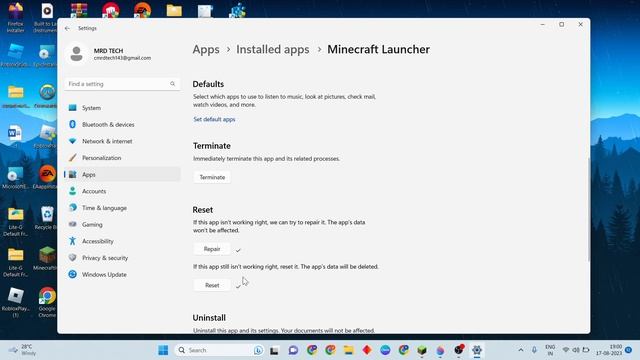This screenshot has width=640, height=360.
Task: Open Time & language settings
Action: click(x=122, y=208)
